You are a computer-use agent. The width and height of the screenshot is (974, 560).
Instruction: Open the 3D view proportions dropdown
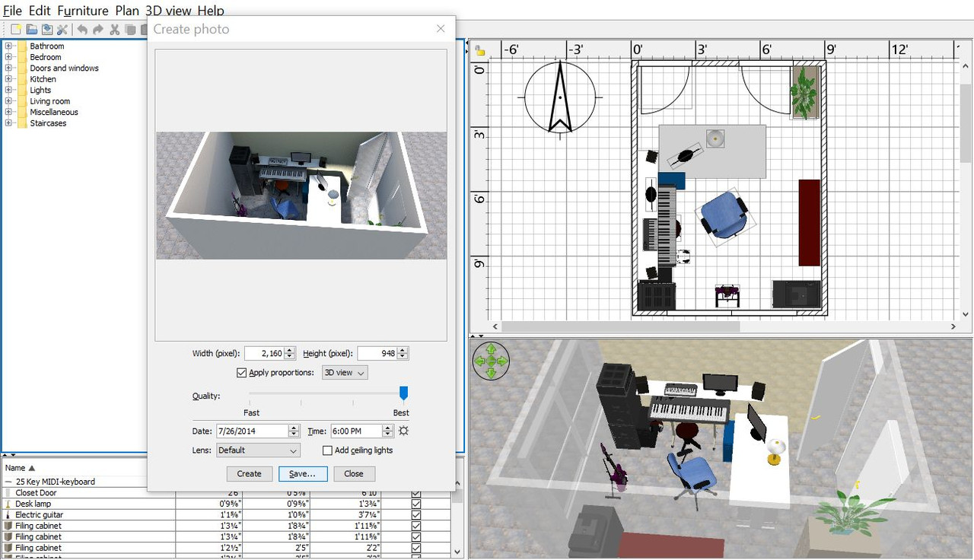coord(344,373)
